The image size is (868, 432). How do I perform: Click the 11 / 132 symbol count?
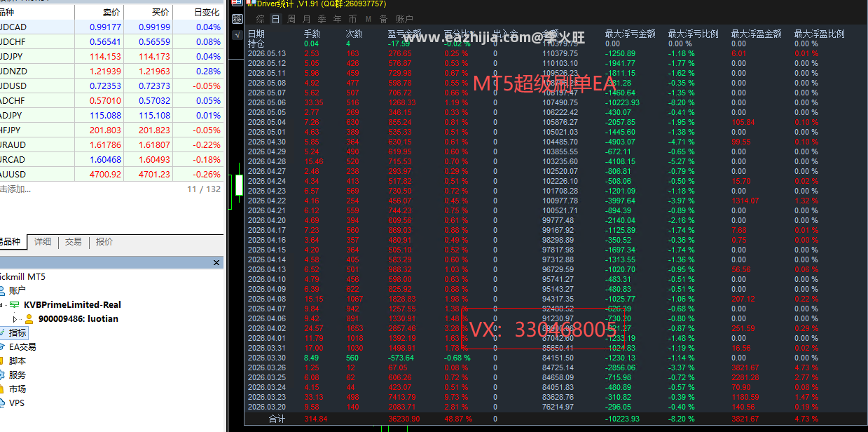click(204, 189)
